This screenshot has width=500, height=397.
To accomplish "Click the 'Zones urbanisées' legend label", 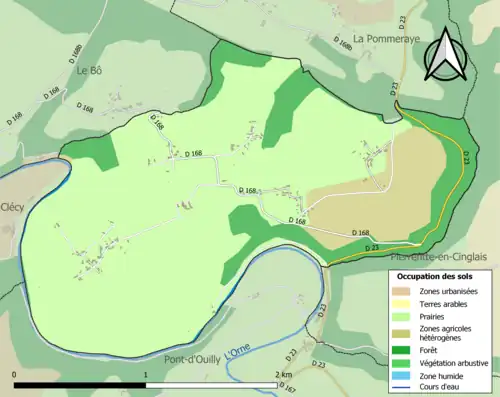I will tap(448, 291).
